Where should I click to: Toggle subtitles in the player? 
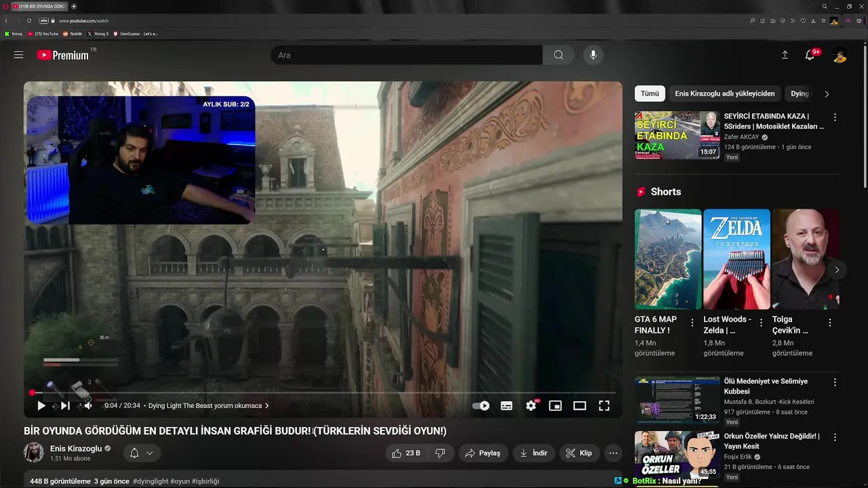coord(507,406)
